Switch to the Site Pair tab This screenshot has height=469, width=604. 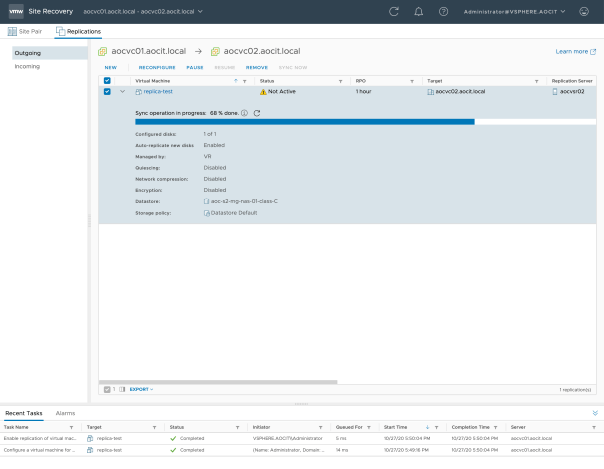25,31
